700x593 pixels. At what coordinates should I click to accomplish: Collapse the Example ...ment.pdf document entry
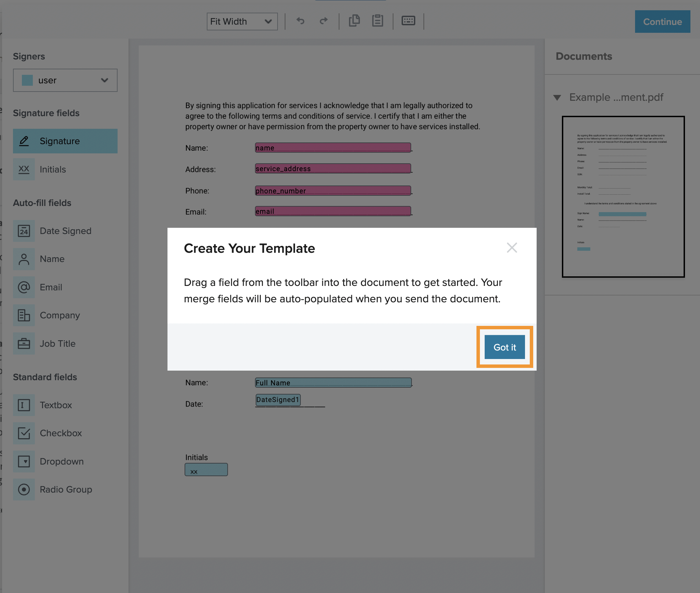coord(558,97)
